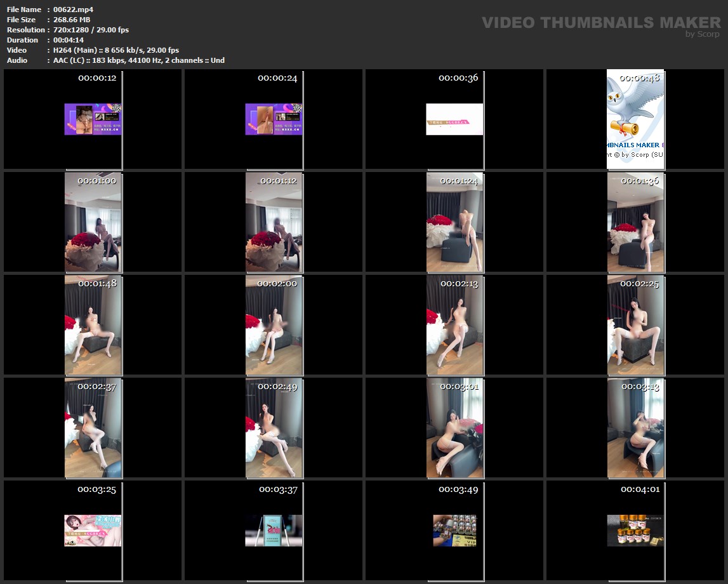
Task: Click the 720x1280 resolution value
Action: coord(74,30)
